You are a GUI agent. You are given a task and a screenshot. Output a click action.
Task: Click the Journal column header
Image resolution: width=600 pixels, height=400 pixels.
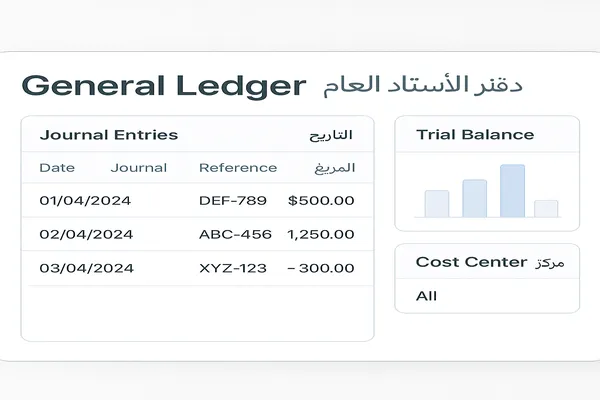[139, 168]
